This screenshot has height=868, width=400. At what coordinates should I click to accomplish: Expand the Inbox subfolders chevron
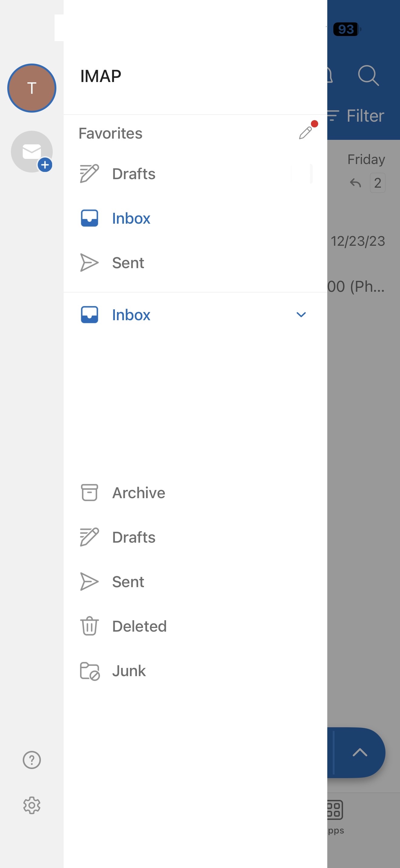(x=301, y=315)
